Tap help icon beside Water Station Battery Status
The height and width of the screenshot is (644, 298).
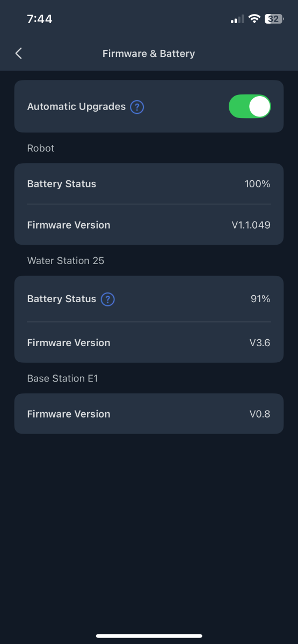[x=108, y=299]
